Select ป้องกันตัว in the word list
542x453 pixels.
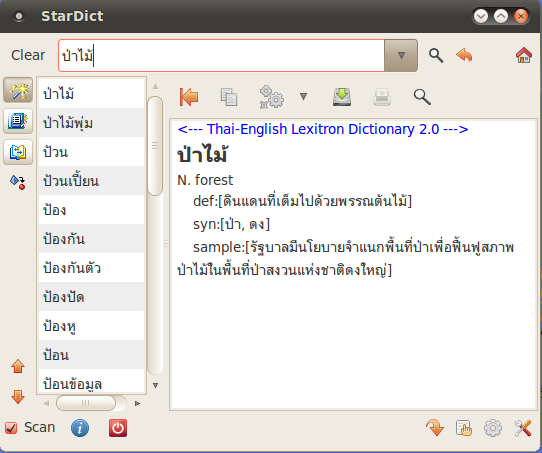[91, 268]
